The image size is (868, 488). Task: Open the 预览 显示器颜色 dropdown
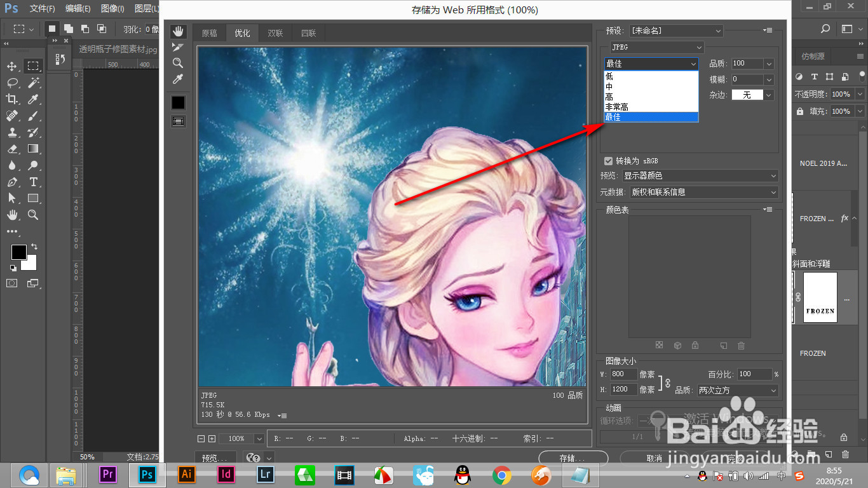tap(700, 175)
